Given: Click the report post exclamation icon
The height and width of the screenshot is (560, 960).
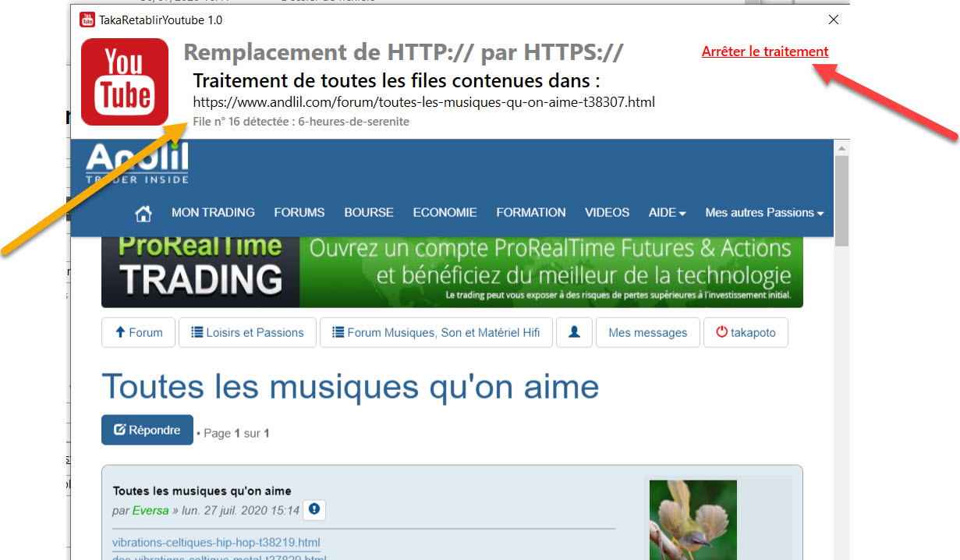Looking at the screenshot, I should (x=314, y=510).
